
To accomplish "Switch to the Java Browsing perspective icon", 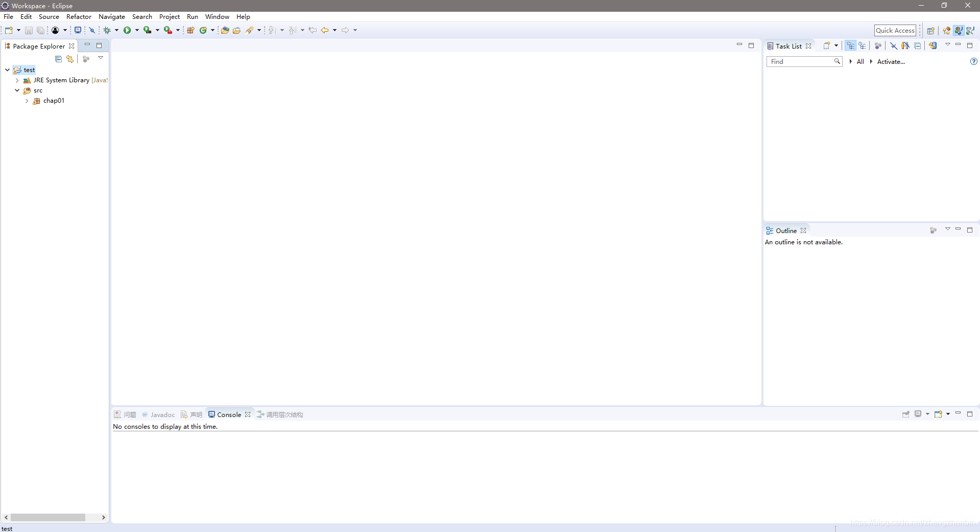I will pyautogui.click(x=970, y=31).
